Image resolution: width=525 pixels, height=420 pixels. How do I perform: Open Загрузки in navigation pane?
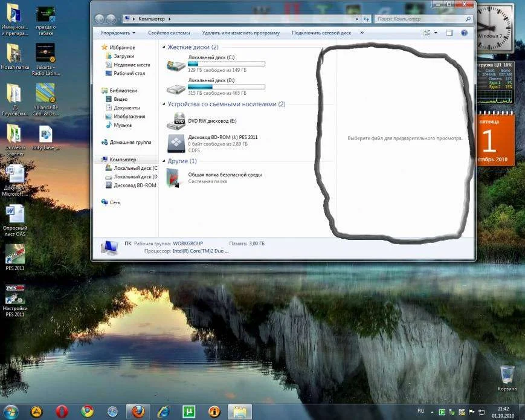(x=124, y=56)
